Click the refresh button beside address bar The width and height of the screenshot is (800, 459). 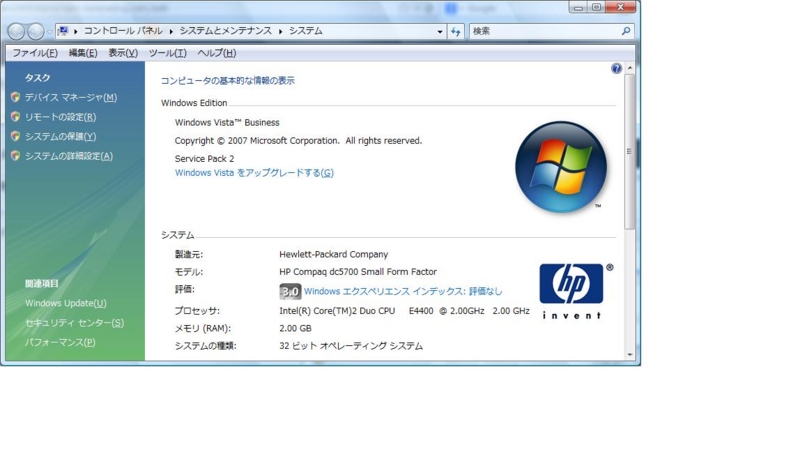click(456, 32)
